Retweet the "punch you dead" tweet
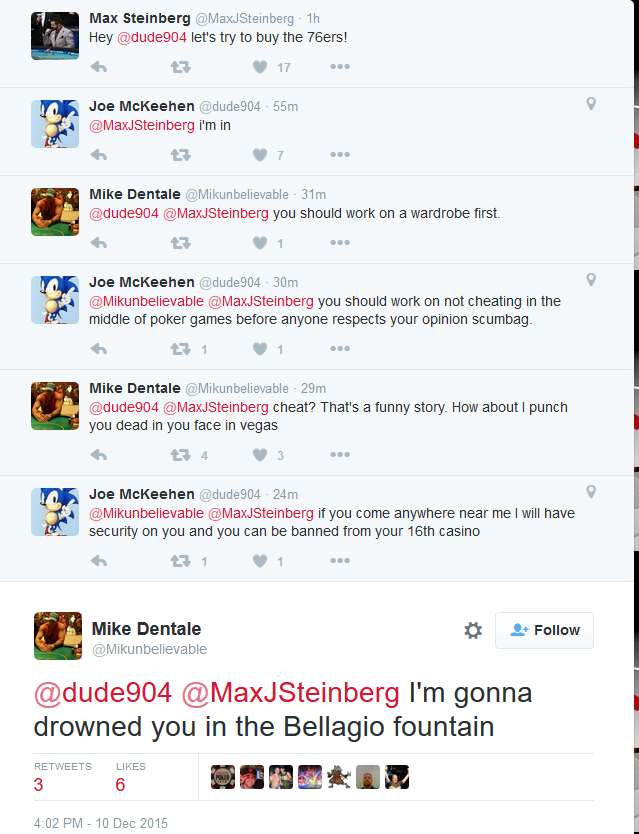 pyautogui.click(x=180, y=455)
